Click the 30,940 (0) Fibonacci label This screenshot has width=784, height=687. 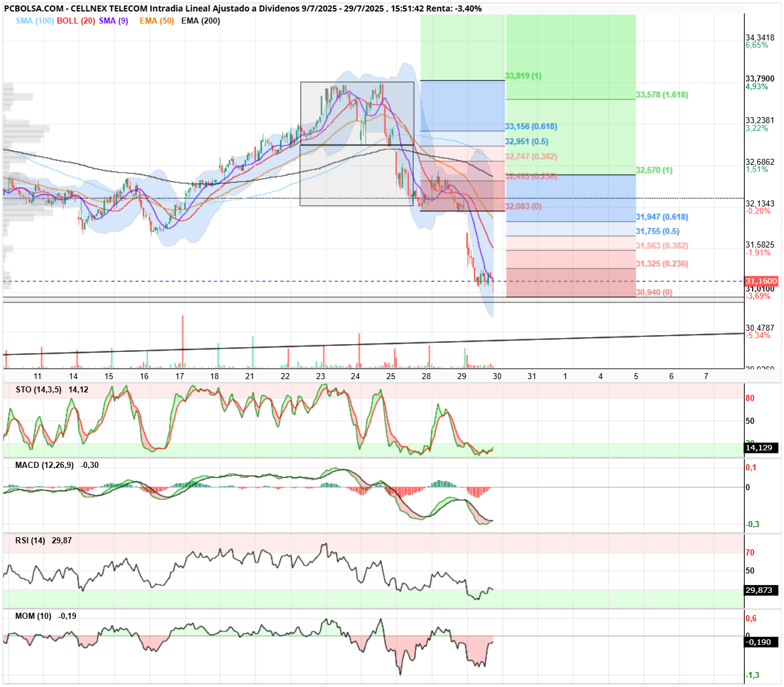(x=654, y=292)
